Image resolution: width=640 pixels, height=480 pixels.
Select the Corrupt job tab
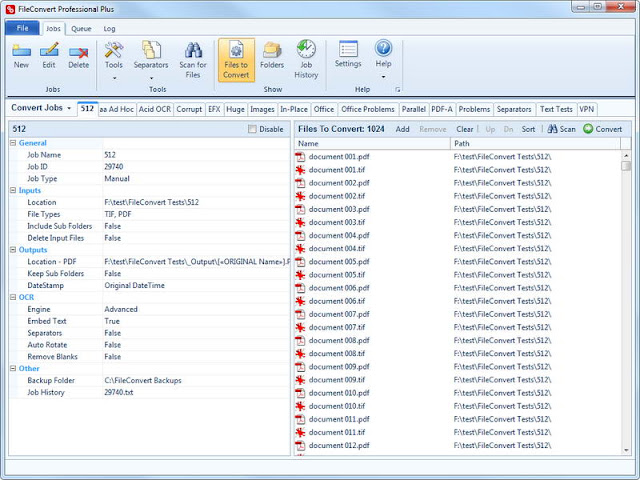(189, 109)
